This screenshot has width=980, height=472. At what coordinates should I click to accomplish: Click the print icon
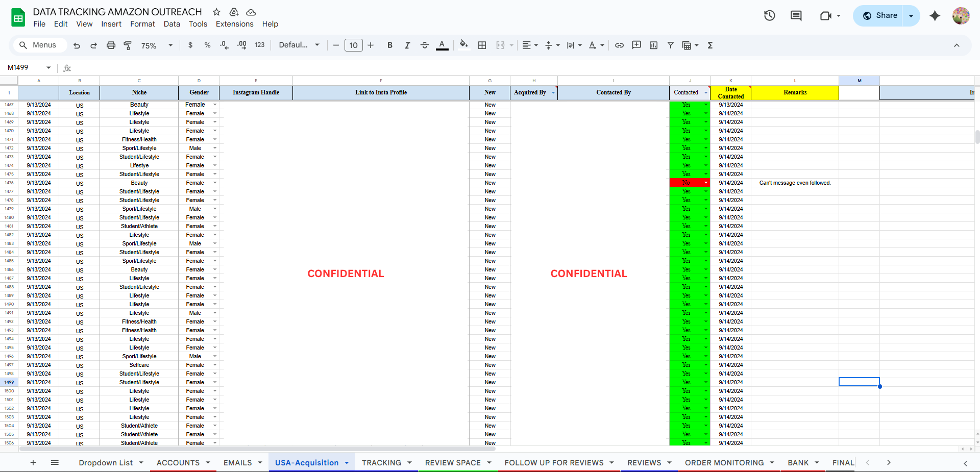click(x=111, y=45)
